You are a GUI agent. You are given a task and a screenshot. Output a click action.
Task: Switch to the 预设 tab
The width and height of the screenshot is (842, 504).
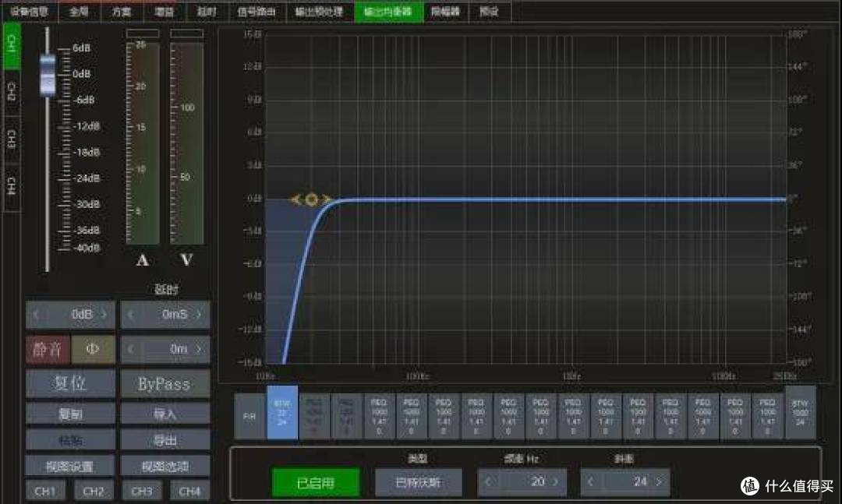coord(489,11)
